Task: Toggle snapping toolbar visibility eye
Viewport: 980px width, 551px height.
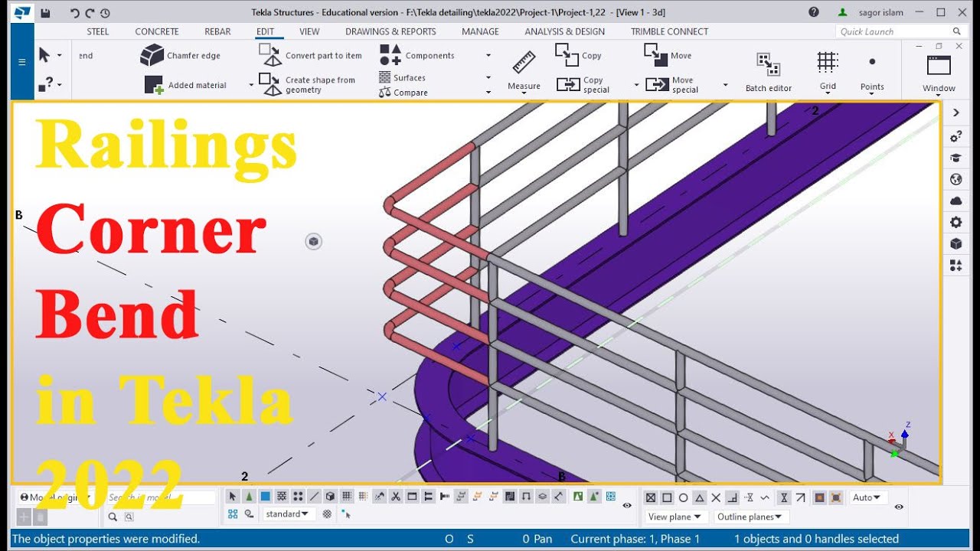Action: coord(899,507)
